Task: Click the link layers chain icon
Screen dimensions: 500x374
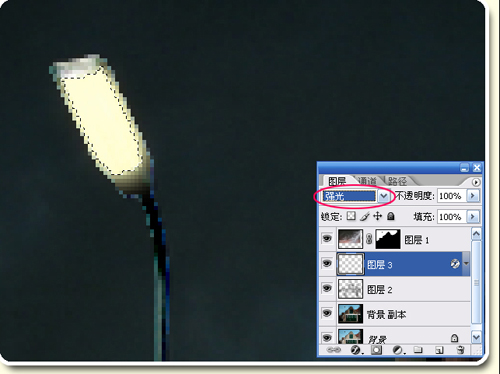Action: point(334,350)
